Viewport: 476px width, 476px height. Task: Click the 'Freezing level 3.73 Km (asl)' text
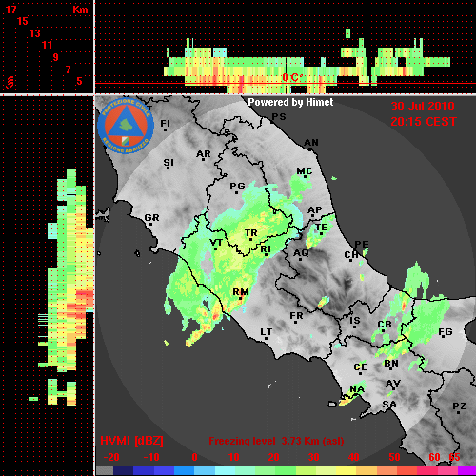pyautogui.click(x=276, y=441)
